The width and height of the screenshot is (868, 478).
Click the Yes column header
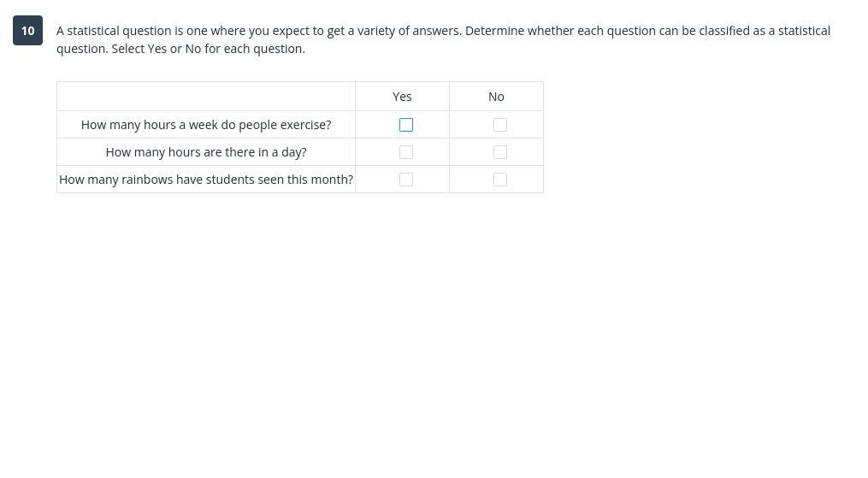point(402,97)
